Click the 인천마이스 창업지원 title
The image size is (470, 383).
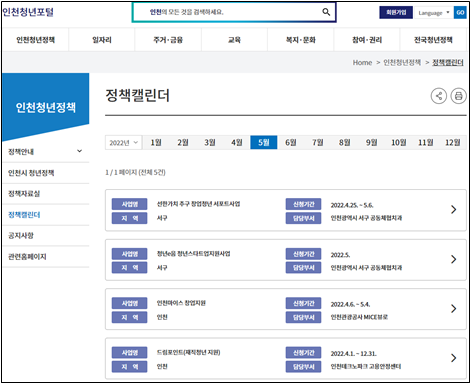181,303
